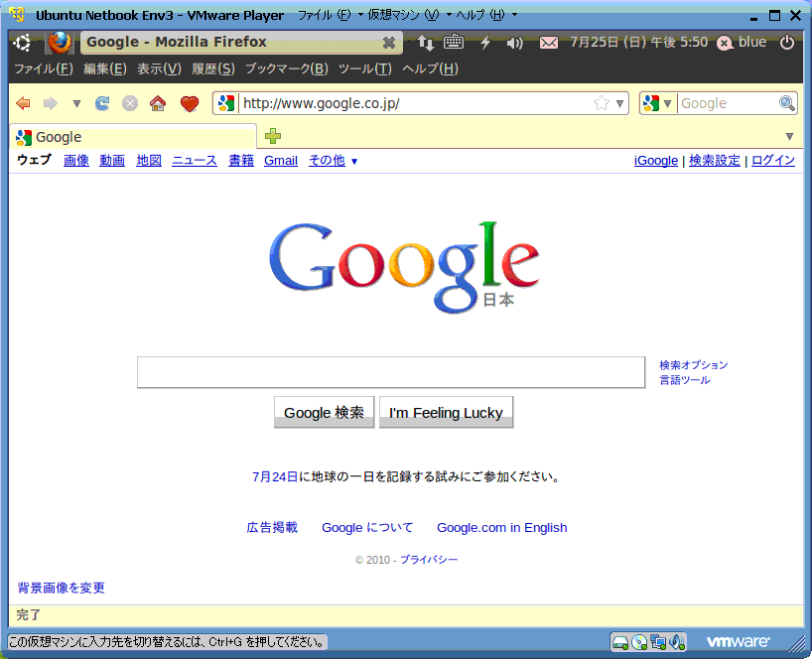Click the 書籍 link
Image resolution: width=812 pixels, height=659 pixels.
(x=241, y=161)
